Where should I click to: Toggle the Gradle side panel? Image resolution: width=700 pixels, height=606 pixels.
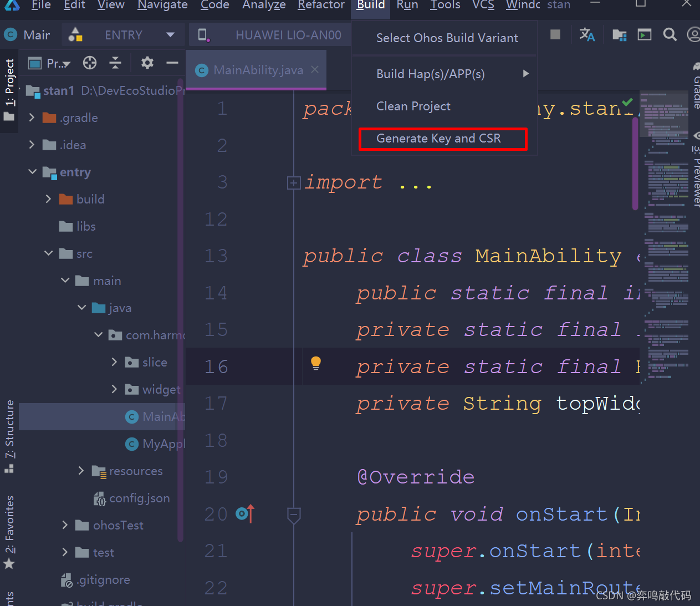(696, 86)
